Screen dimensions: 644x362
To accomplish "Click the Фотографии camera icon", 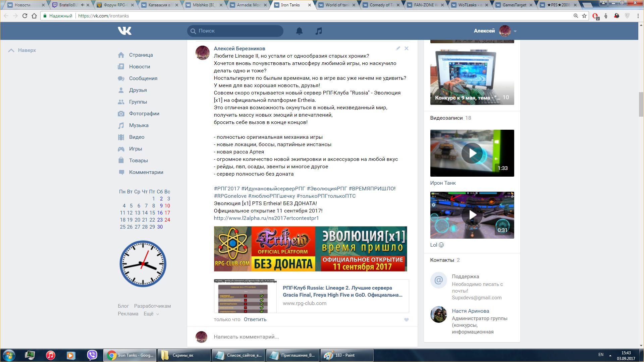I will pyautogui.click(x=121, y=114).
